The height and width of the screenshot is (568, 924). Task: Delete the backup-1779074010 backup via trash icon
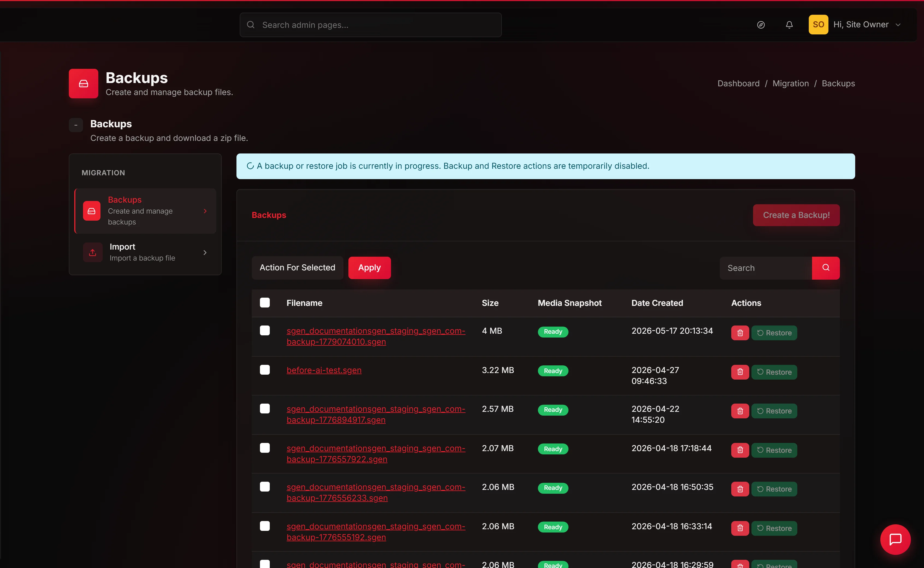tap(740, 333)
